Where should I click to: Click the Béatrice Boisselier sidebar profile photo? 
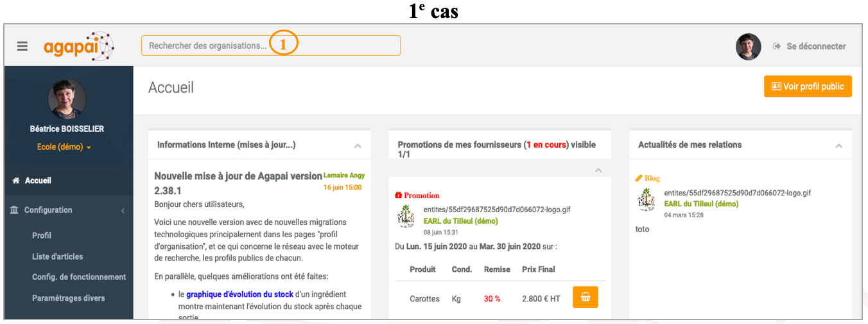click(x=67, y=99)
